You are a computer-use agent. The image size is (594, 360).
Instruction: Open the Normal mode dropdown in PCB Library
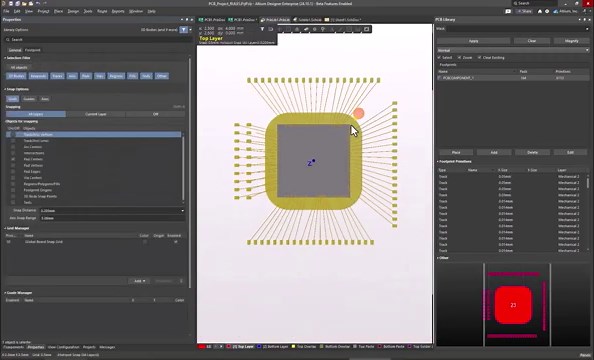[587, 50]
